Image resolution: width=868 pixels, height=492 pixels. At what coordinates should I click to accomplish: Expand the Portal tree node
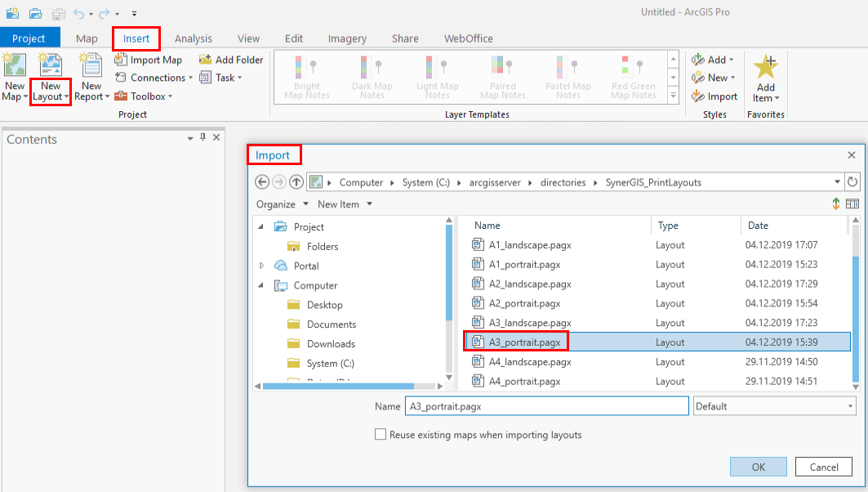(262, 265)
